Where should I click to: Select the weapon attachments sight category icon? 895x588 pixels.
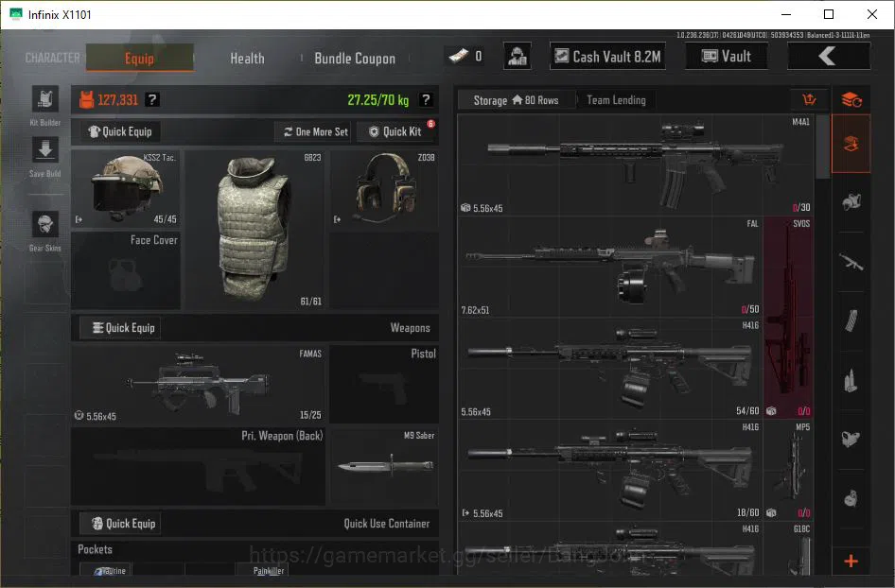tap(851, 440)
